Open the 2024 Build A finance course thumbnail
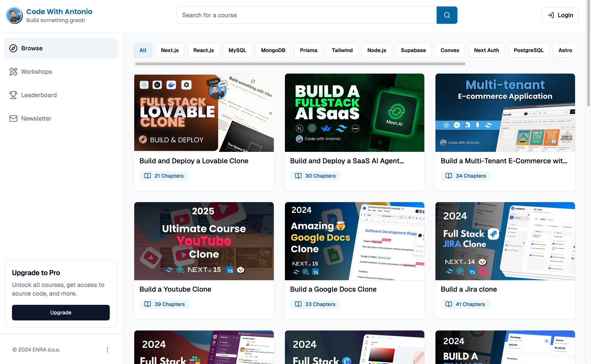The image size is (591, 364). [x=505, y=347]
